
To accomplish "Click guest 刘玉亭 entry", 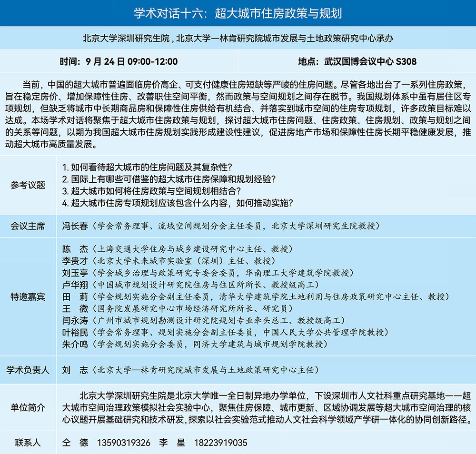I will pos(208,273).
